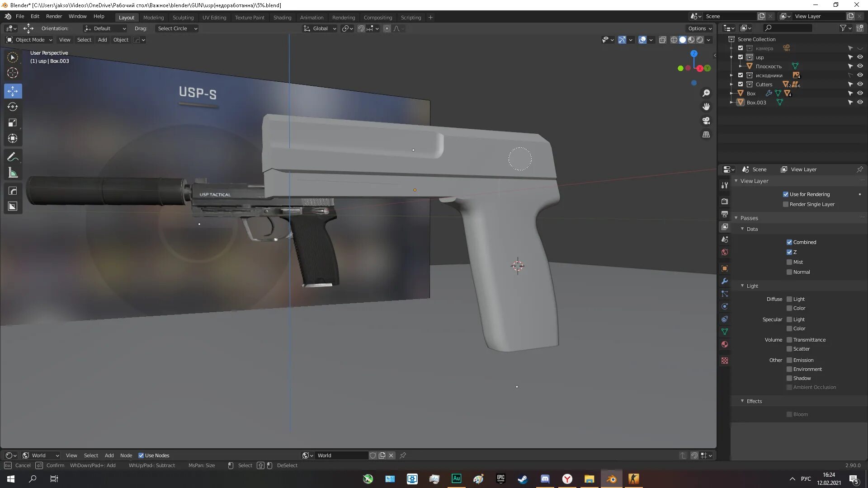868x488 pixels.
Task: Uncheck Use for Rendering
Action: 786,194
